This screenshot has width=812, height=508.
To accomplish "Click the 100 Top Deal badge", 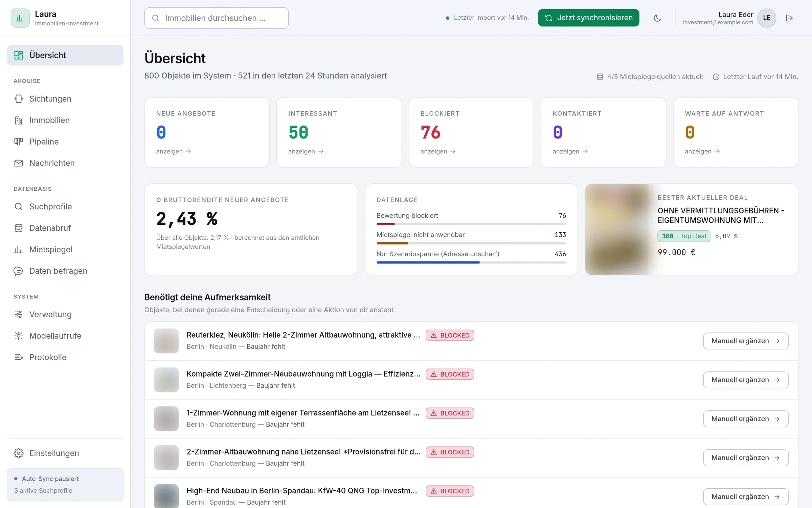I will coord(684,236).
